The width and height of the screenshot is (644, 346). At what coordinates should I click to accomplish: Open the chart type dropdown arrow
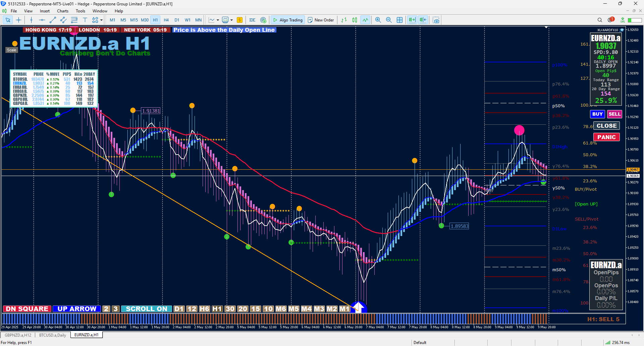coord(218,20)
